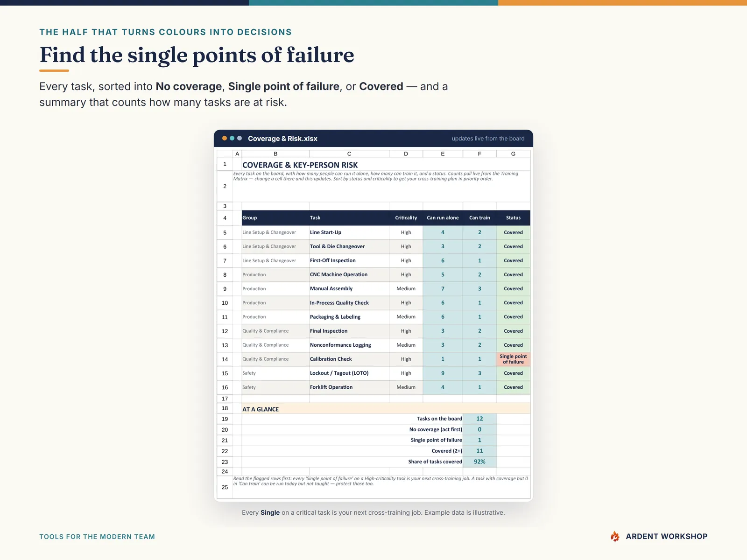Click the Criticality column heading cell
This screenshot has height=560, width=747.
(406, 218)
